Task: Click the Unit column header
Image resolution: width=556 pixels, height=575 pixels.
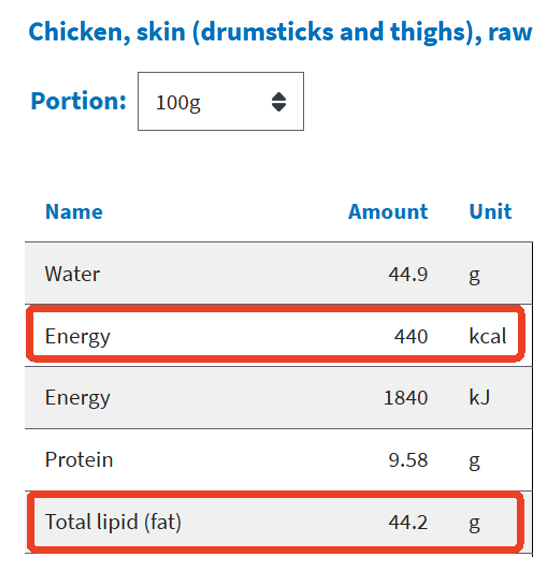Action: (490, 212)
